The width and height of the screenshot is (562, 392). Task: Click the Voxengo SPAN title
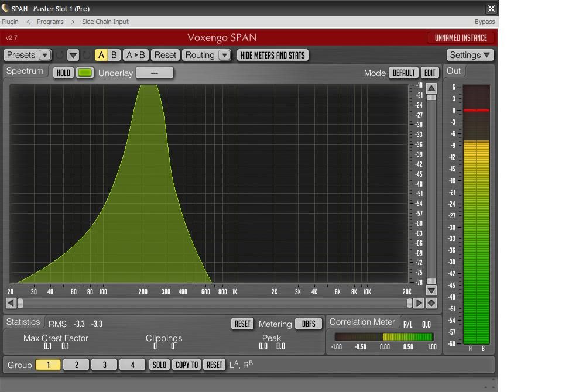(222, 37)
